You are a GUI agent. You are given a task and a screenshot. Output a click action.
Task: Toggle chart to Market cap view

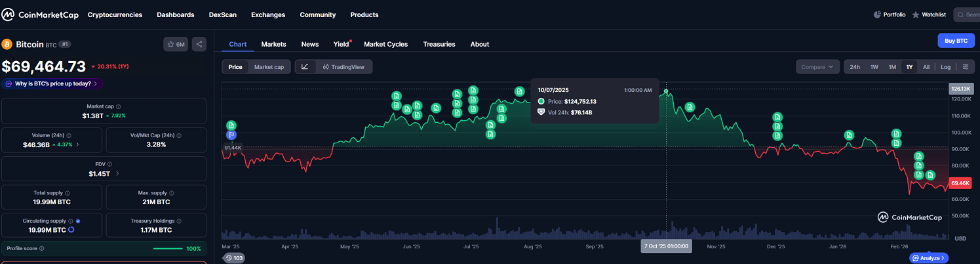269,67
